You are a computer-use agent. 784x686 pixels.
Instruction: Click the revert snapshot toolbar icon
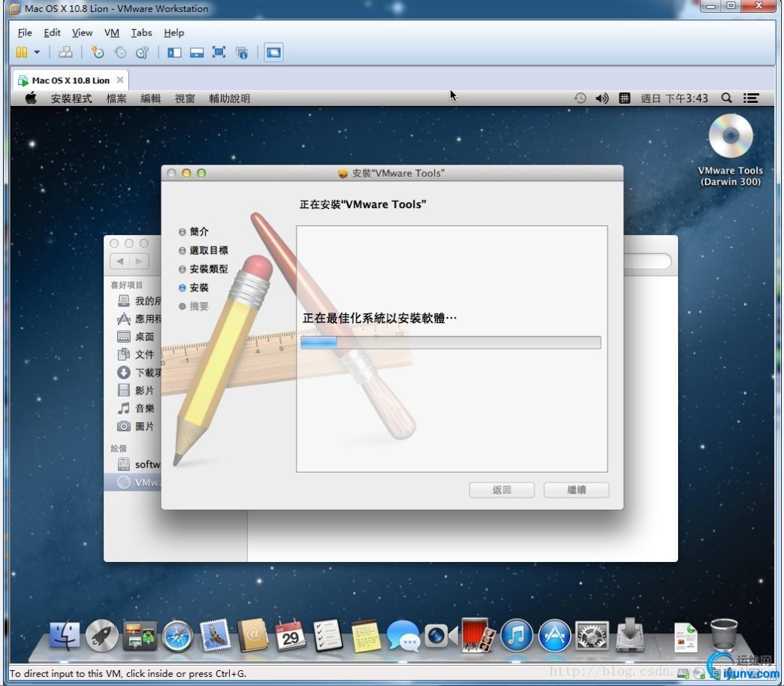point(120,52)
